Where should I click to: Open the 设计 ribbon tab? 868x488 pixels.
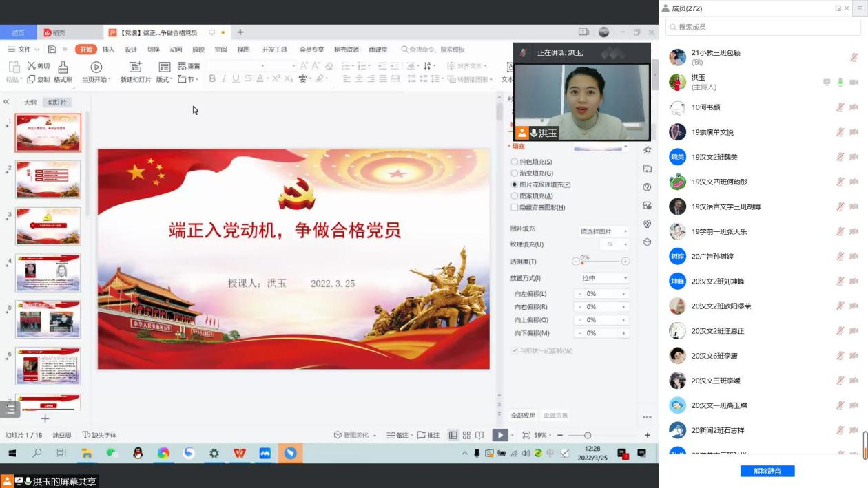131,50
